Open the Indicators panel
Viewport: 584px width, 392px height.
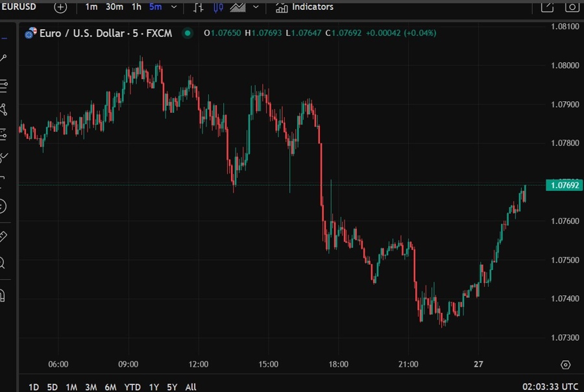[x=304, y=7]
